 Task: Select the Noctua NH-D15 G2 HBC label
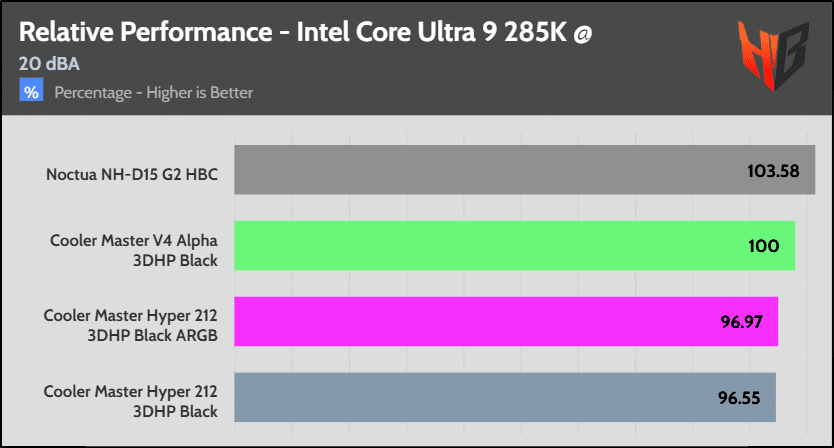(x=132, y=174)
